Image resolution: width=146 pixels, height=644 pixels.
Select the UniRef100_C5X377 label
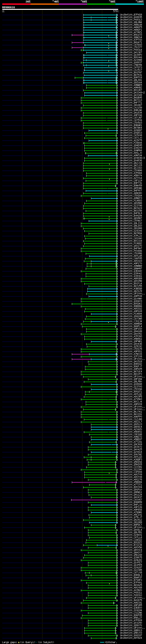[x=131, y=48]
